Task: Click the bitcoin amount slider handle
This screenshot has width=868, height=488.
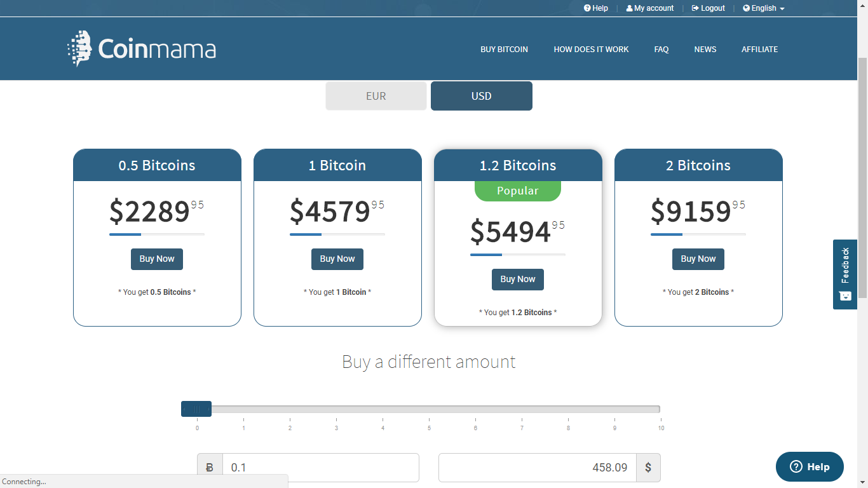Action: pyautogui.click(x=196, y=409)
